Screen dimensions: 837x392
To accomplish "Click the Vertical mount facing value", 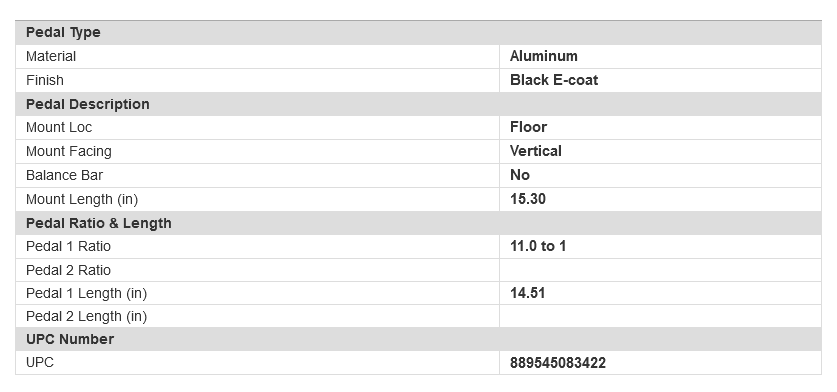I will (x=535, y=151).
